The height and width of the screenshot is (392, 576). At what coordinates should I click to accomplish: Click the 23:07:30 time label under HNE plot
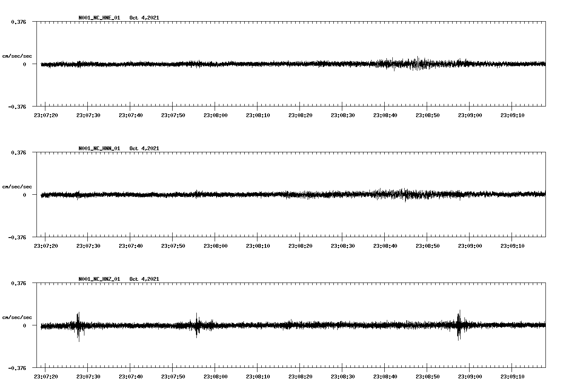[x=88, y=115]
